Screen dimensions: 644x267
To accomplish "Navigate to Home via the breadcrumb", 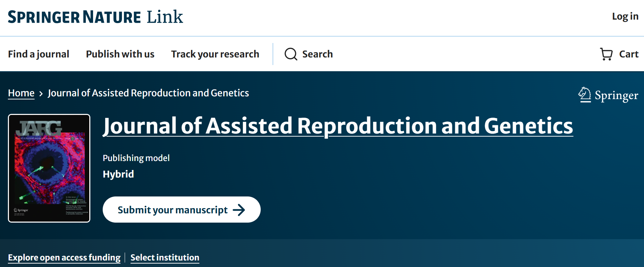I will 21,93.
